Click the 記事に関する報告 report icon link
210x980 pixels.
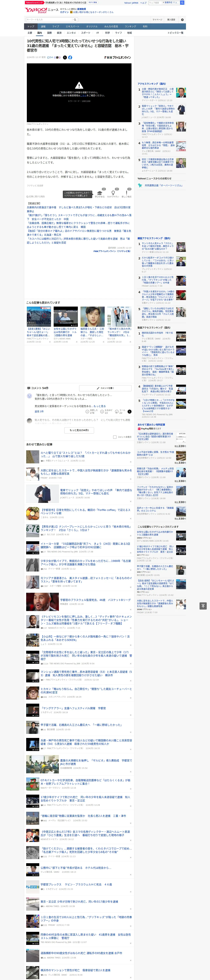click(36, 197)
